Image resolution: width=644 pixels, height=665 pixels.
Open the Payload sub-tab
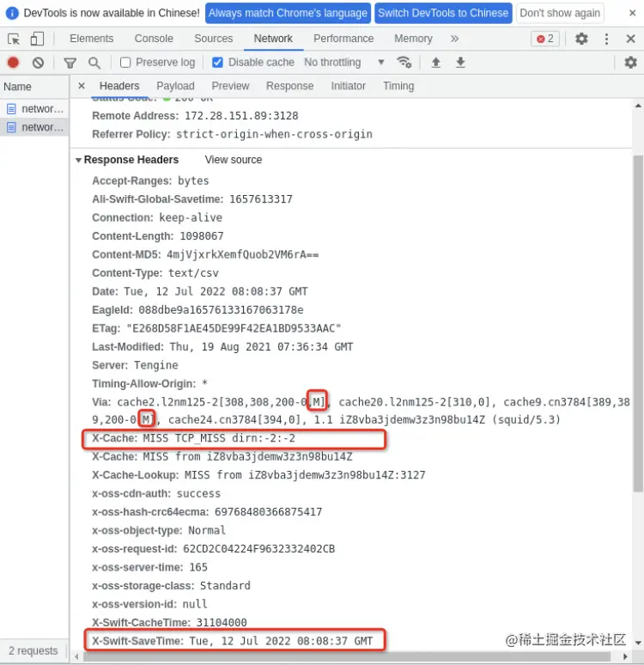175,86
